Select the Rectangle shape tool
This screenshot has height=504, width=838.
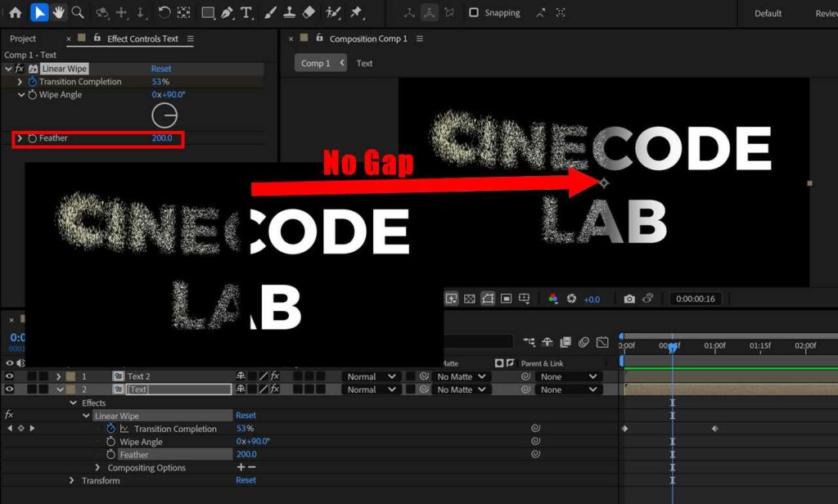[208, 12]
